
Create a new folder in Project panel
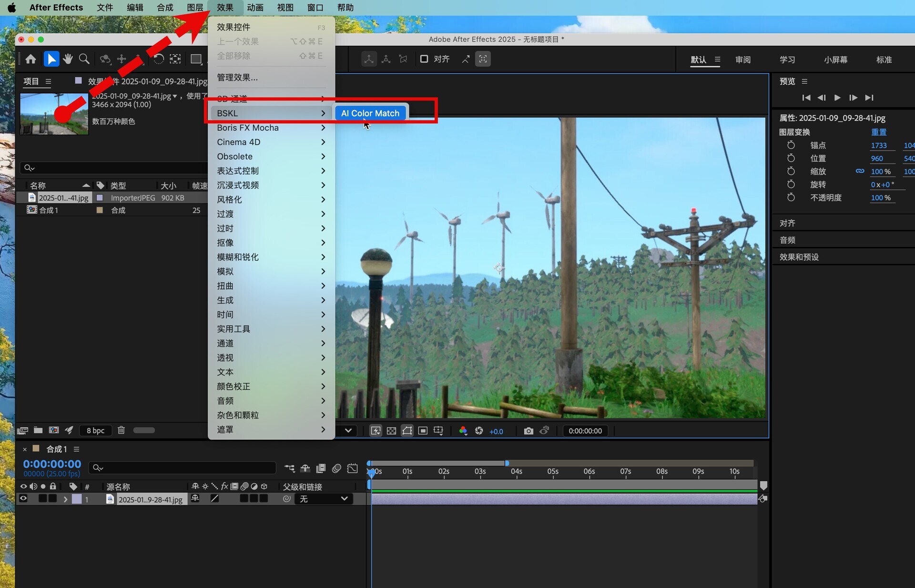(x=38, y=430)
